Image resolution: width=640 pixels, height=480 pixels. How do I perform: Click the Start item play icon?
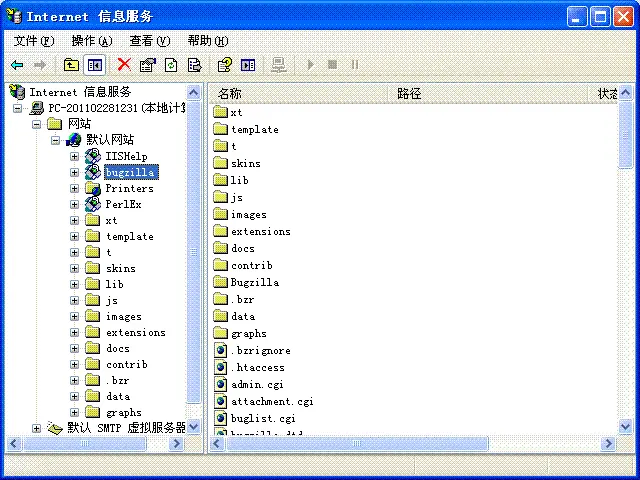click(311, 64)
